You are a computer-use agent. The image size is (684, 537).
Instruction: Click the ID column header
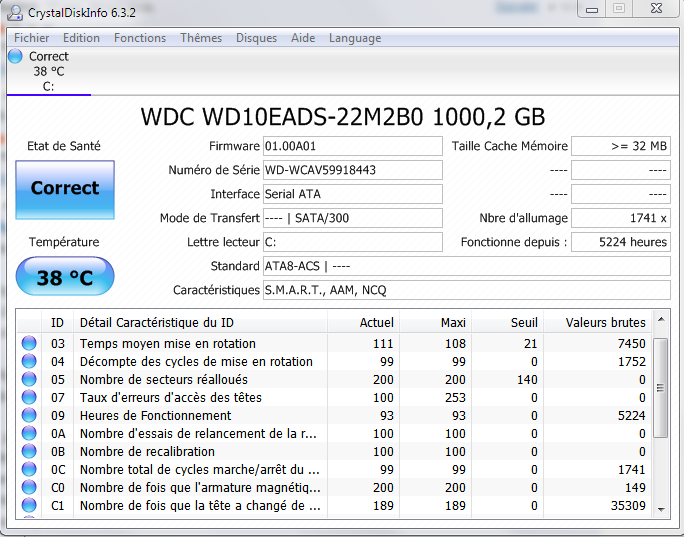(58, 323)
